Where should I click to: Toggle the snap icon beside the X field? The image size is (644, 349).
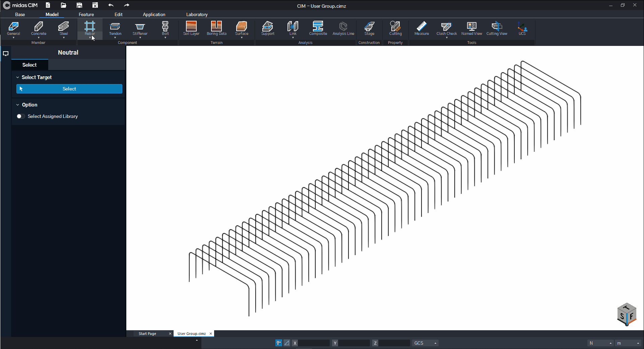coord(278,343)
